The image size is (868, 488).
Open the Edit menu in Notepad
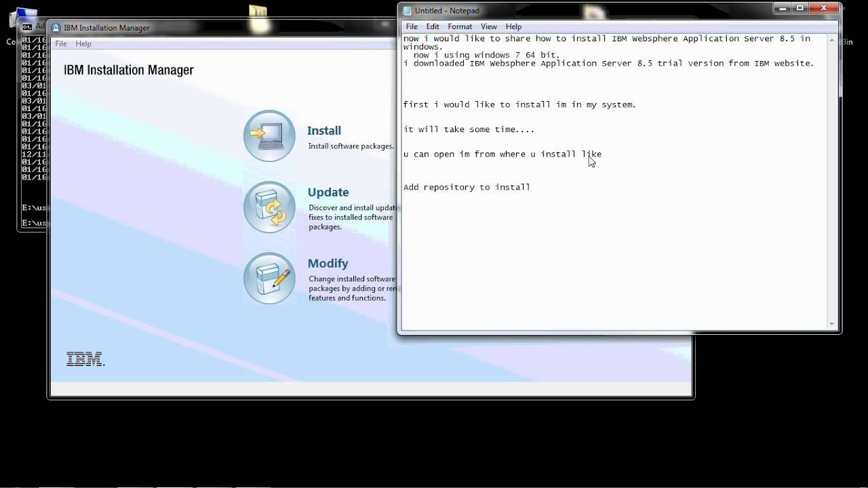pos(433,26)
